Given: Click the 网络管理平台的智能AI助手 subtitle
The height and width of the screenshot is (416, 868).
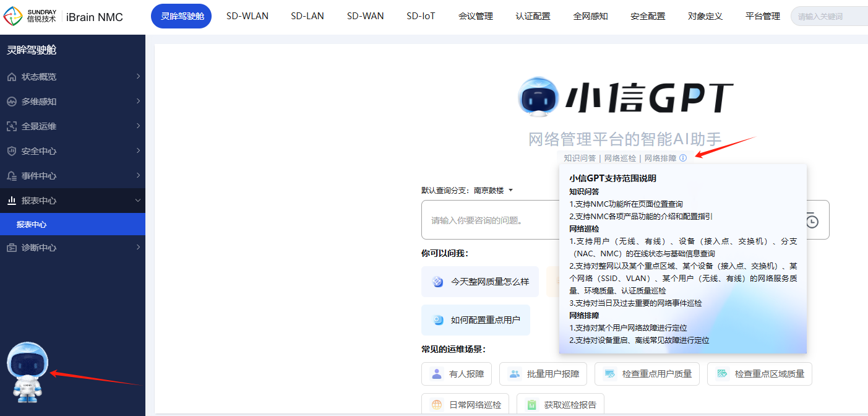Looking at the screenshot, I should [625, 139].
